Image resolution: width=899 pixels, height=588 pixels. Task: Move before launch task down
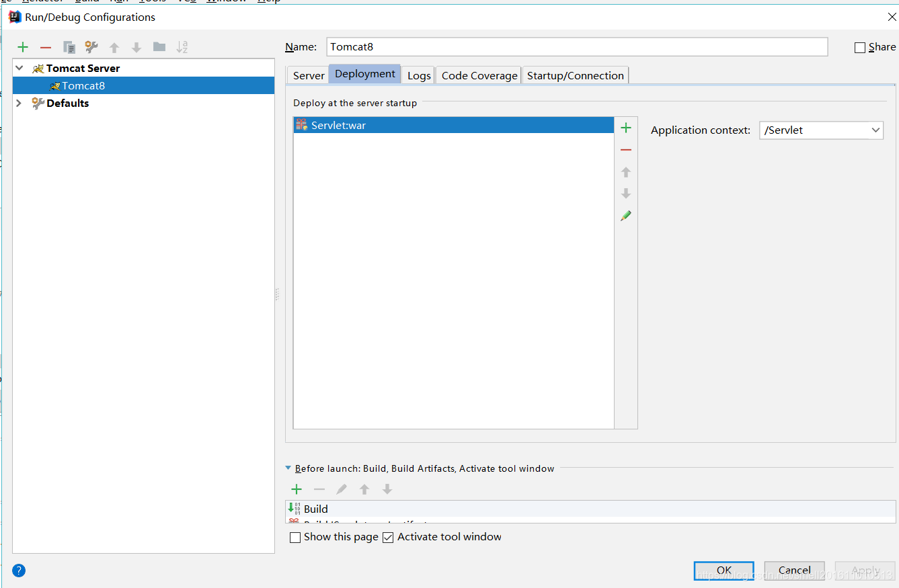pyautogui.click(x=387, y=489)
